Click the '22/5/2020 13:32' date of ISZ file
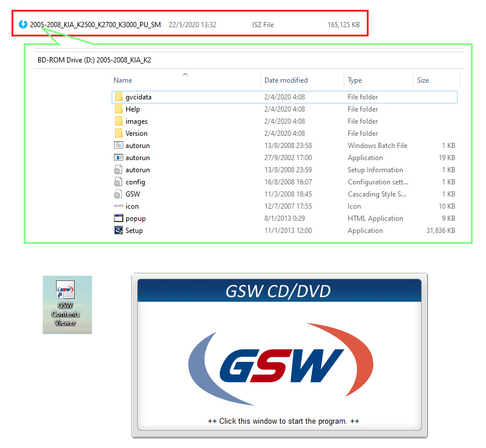The height and width of the screenshot is (448, 486). [x=193, y=25]
